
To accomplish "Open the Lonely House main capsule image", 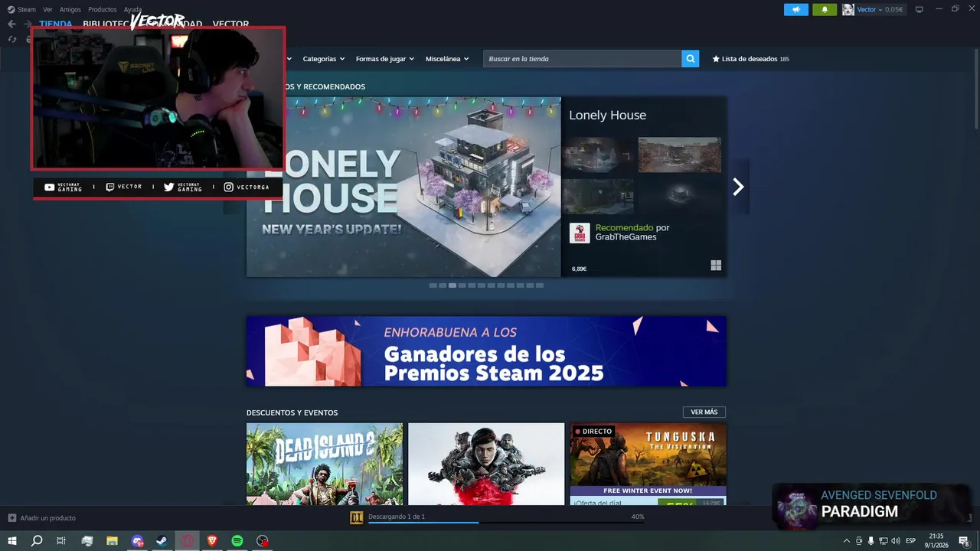I will pos(403,187).
